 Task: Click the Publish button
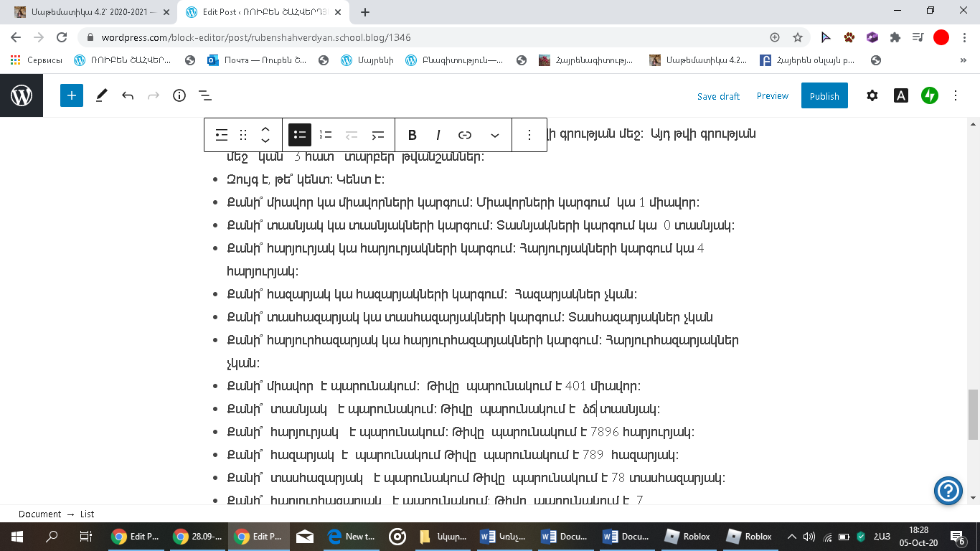coord(824,96)
